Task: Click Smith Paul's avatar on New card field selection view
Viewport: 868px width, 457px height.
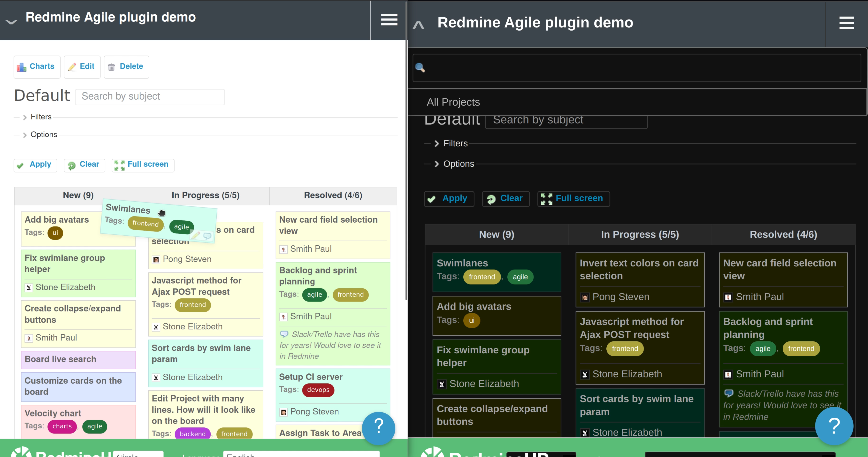Action: click(x=284, y=249)
